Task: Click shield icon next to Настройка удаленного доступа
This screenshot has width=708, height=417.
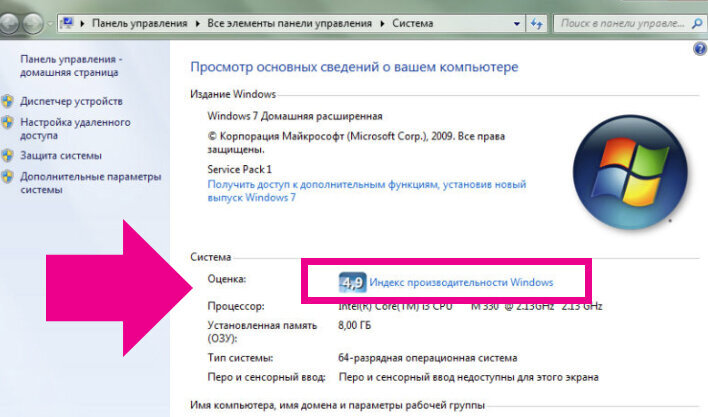Action: point(7,122)
